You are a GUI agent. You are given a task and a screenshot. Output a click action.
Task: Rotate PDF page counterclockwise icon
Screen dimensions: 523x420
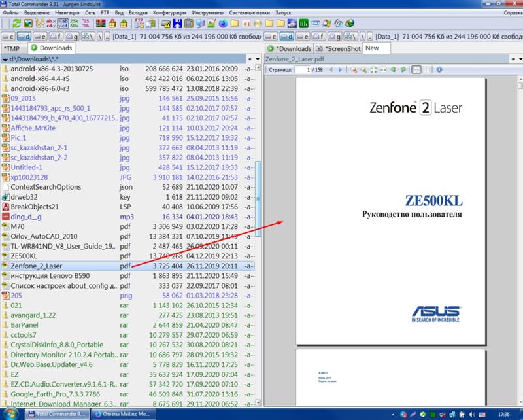[x=394, y=70]
